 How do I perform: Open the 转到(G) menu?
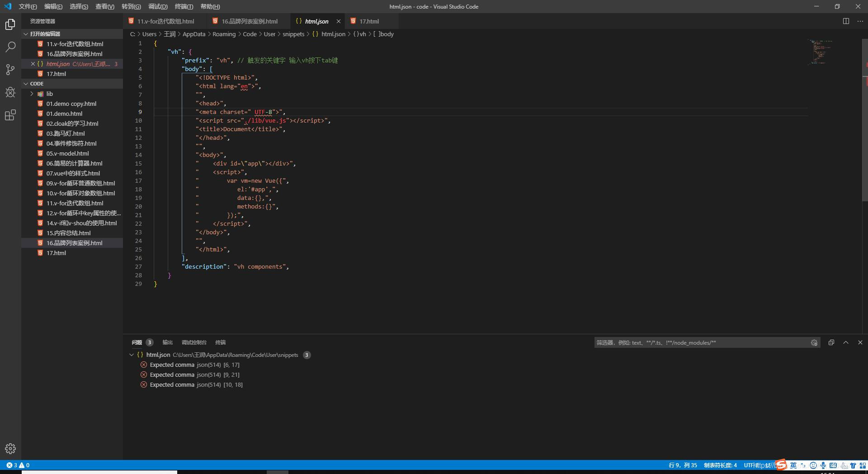(131, 6)
